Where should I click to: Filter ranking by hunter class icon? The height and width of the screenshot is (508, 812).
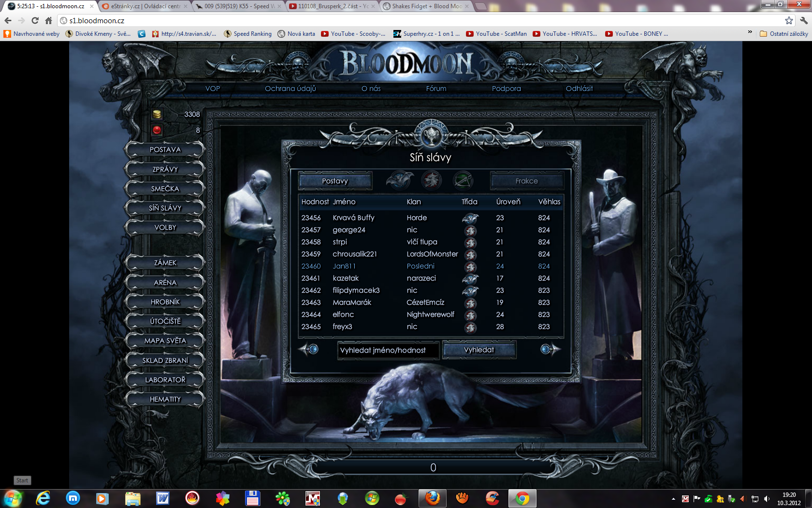(x=463, y=180)
